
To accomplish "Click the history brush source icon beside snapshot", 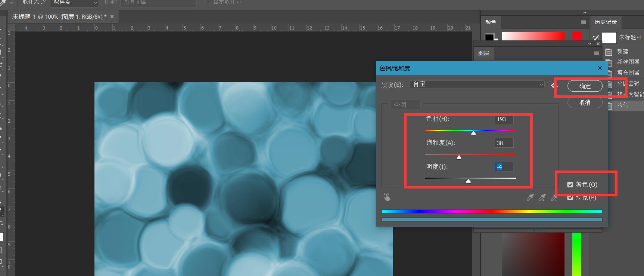I will [x=595, y=38].
